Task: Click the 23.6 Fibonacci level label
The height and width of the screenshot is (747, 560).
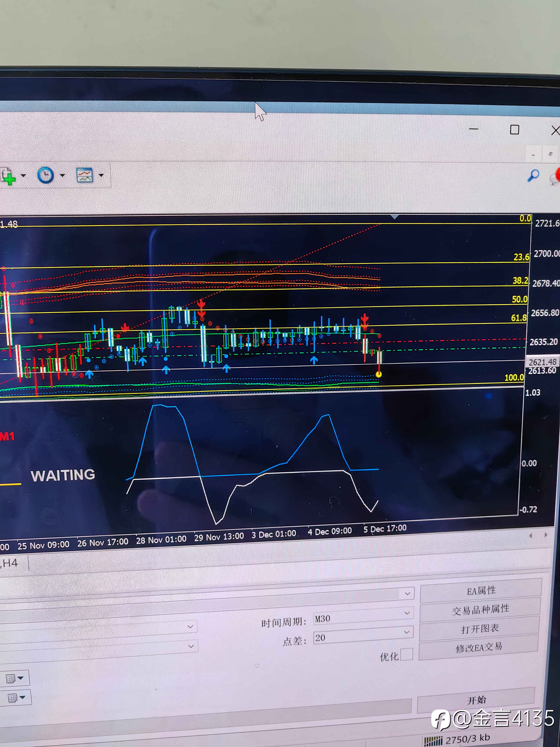Action: [521, 257]
